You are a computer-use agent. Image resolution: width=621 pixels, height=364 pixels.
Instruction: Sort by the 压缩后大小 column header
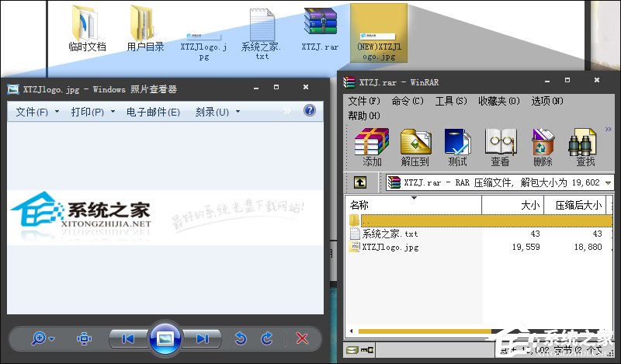tap(574, 205)
